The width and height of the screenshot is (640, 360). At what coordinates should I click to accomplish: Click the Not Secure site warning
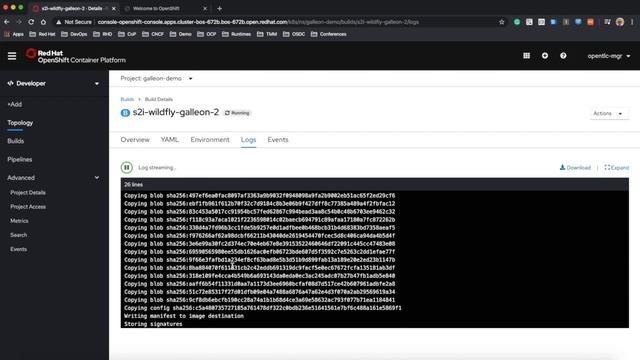(74, 22)
